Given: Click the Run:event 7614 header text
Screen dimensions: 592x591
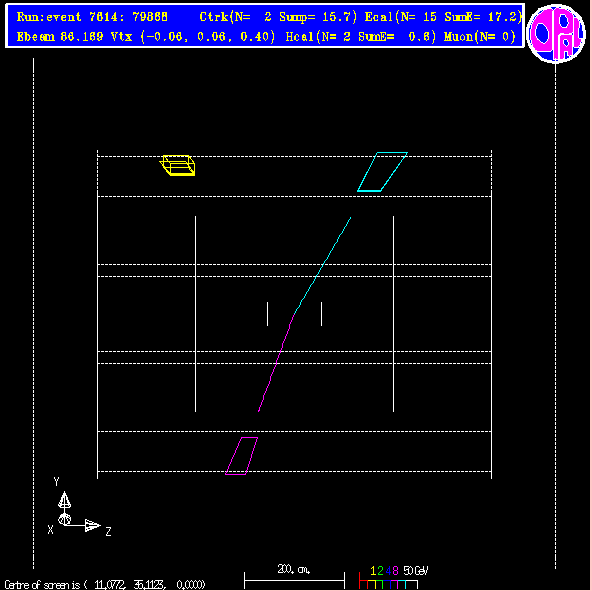Looking at the screenshot, I should 92,17.
